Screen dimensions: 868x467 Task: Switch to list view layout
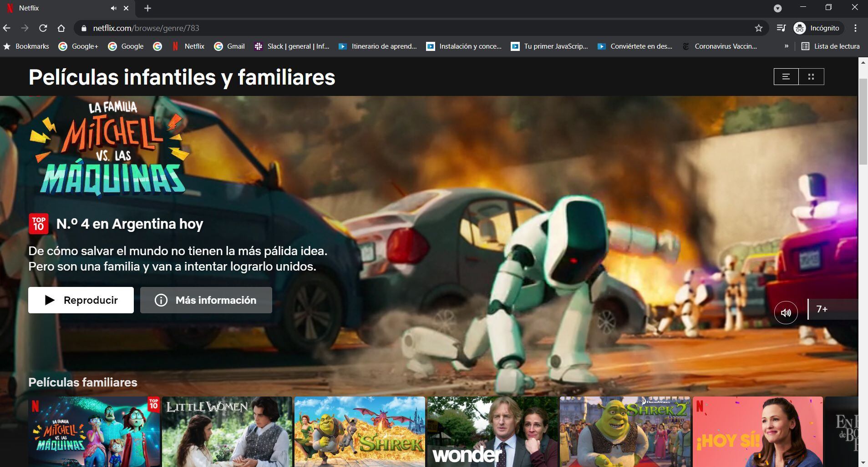(x=786, y=77)
